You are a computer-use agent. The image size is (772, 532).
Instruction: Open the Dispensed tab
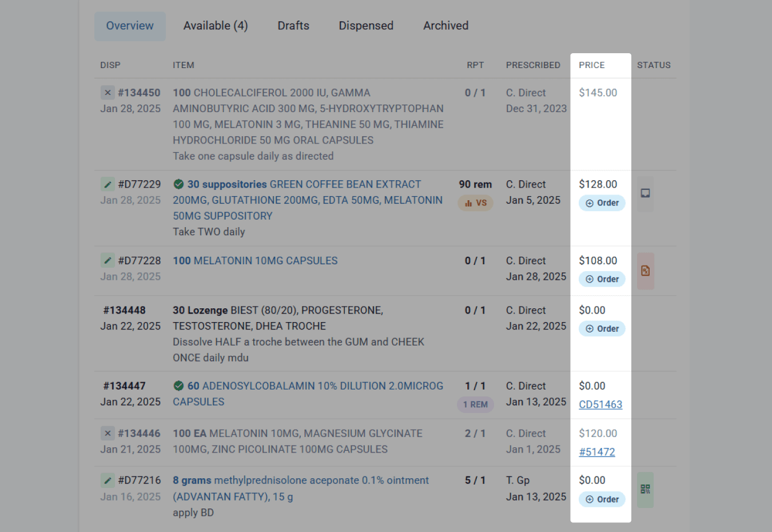click(366, 26)
